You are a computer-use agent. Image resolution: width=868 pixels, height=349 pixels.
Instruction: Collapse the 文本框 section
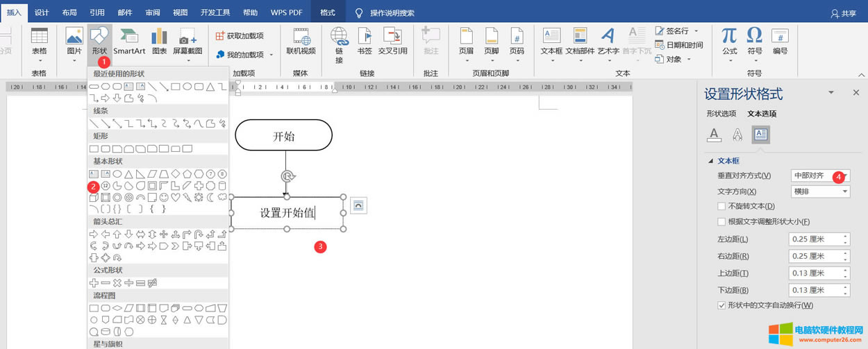coord(710,161)
